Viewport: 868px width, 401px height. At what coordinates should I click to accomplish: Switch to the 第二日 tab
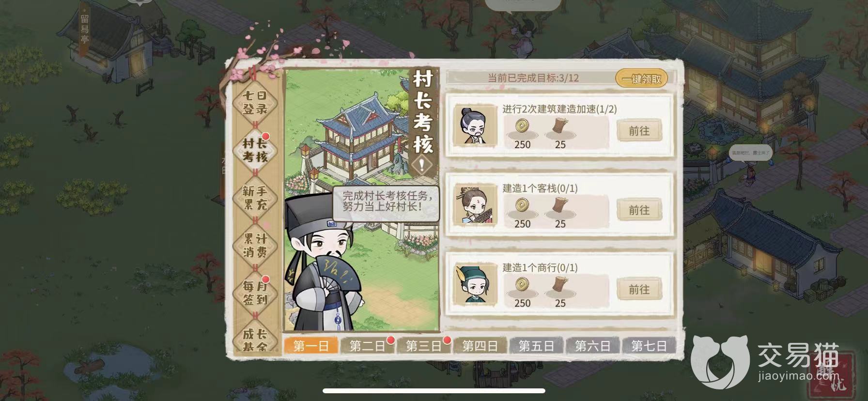click(x=367, y=346)
